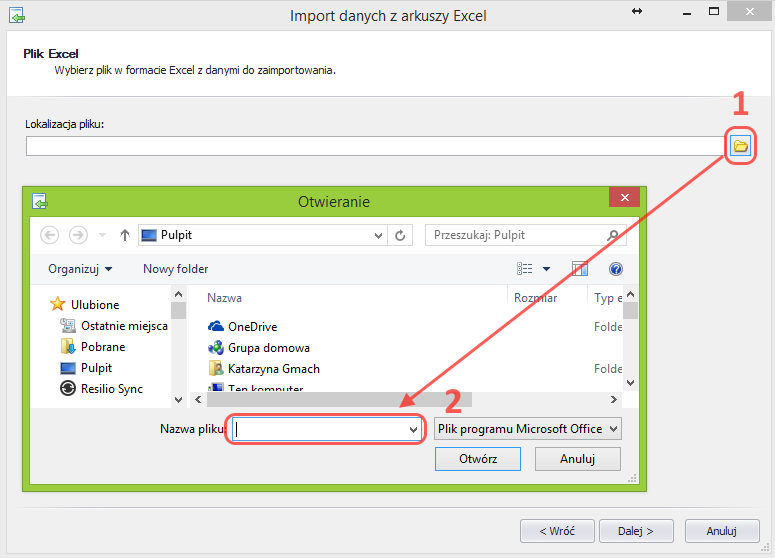
Task: Click the browse folder icon for file location
Action: point(740,146)
